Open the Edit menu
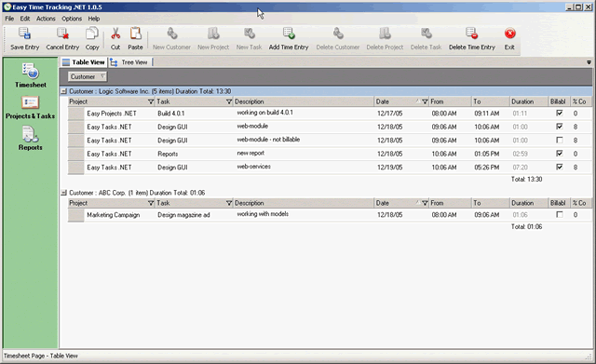Image resolution: width=596 pixels, height=364 pixels. click(25, 19)
